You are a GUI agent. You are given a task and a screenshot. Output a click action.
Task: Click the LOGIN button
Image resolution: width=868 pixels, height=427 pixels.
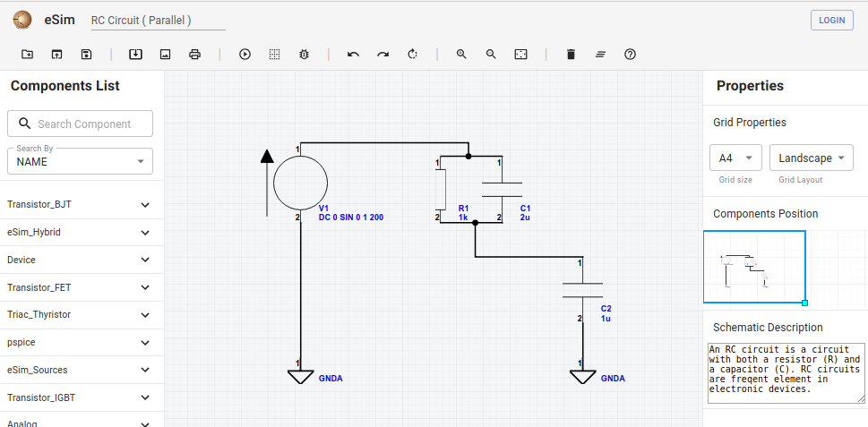(x=832, y=21)
